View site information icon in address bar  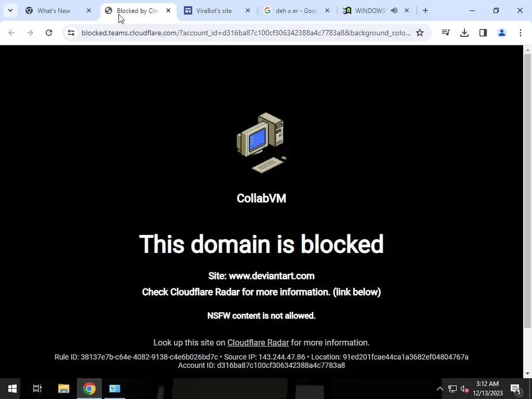(71, 33)
